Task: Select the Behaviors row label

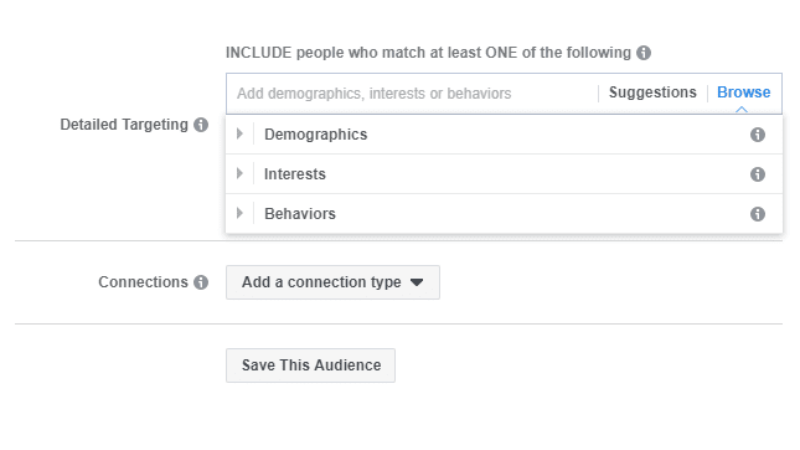Action: (x=300, y=214)
